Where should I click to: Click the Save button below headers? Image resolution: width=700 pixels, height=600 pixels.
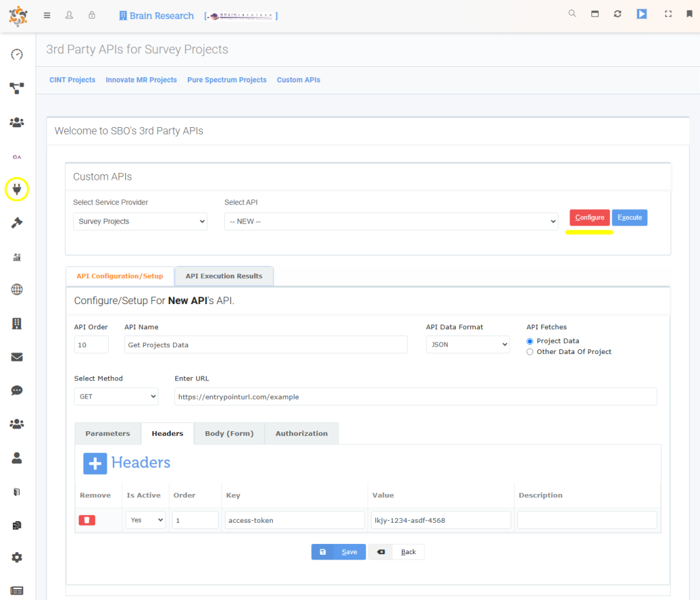pos(338,551)
